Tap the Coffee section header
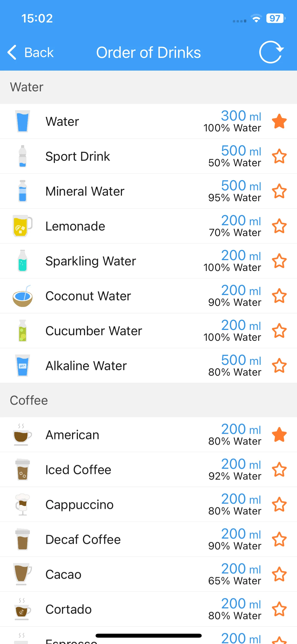Screen dimensions: 297x644 click(x=148, y=400)
